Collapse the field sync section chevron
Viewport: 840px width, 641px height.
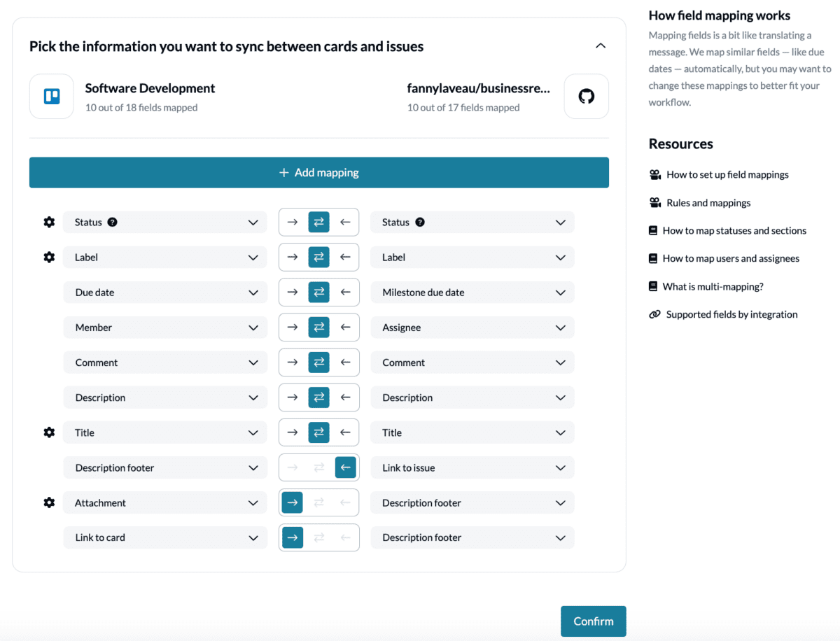point(600,46)
